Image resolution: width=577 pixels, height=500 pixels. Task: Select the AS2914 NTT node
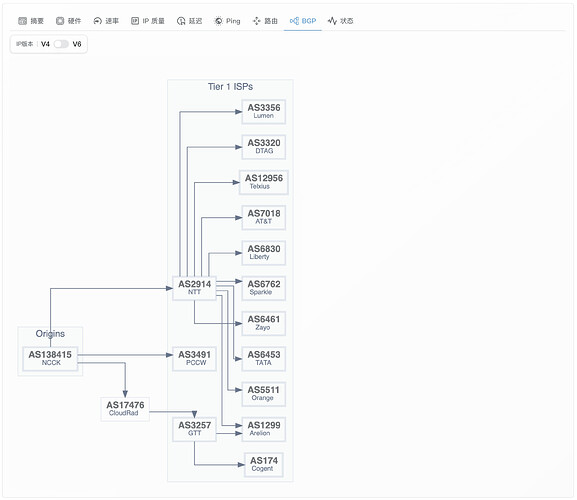click(194, 288)
